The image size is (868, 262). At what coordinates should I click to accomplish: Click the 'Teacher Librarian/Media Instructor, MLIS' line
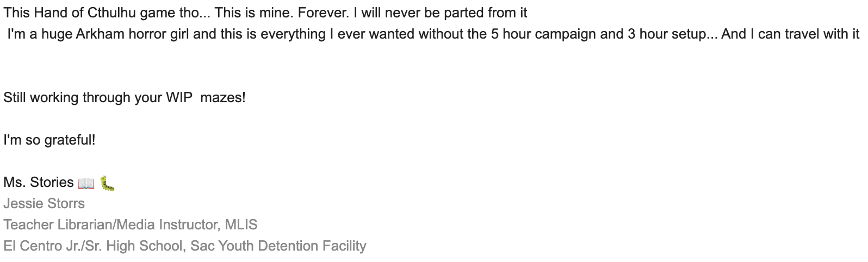130,225
